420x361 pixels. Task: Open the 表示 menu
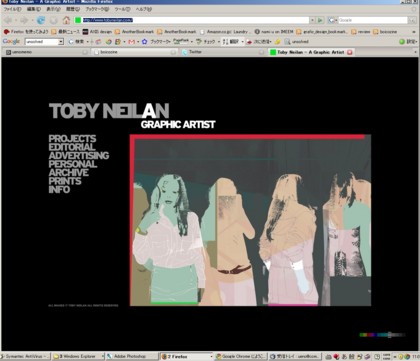[53, 9]
